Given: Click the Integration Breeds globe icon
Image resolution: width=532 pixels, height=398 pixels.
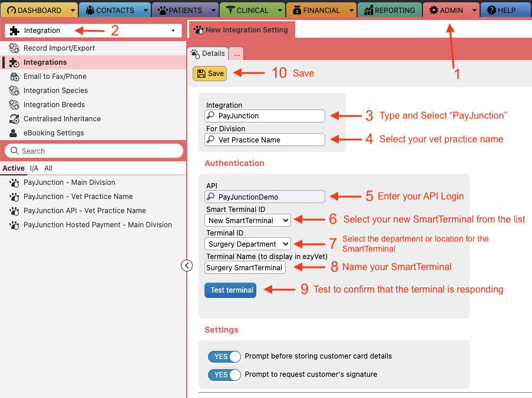Looking at the screenshot, I should [x=14, y=105].
